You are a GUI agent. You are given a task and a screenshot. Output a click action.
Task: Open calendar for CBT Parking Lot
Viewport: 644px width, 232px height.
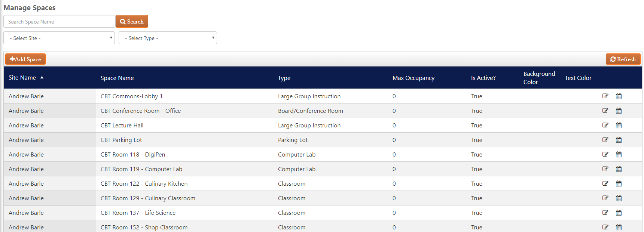pos(619,140)
